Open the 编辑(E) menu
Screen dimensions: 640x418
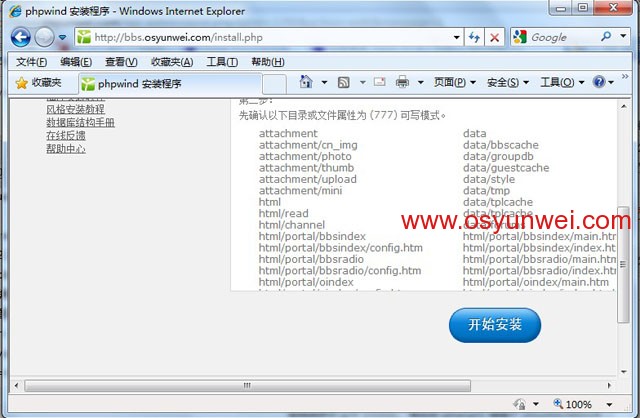coord(76,62)
